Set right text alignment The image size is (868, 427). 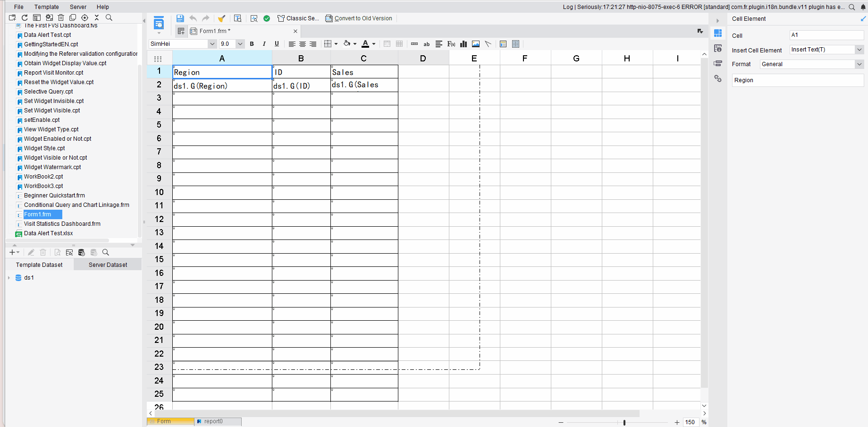coord(313,44)
